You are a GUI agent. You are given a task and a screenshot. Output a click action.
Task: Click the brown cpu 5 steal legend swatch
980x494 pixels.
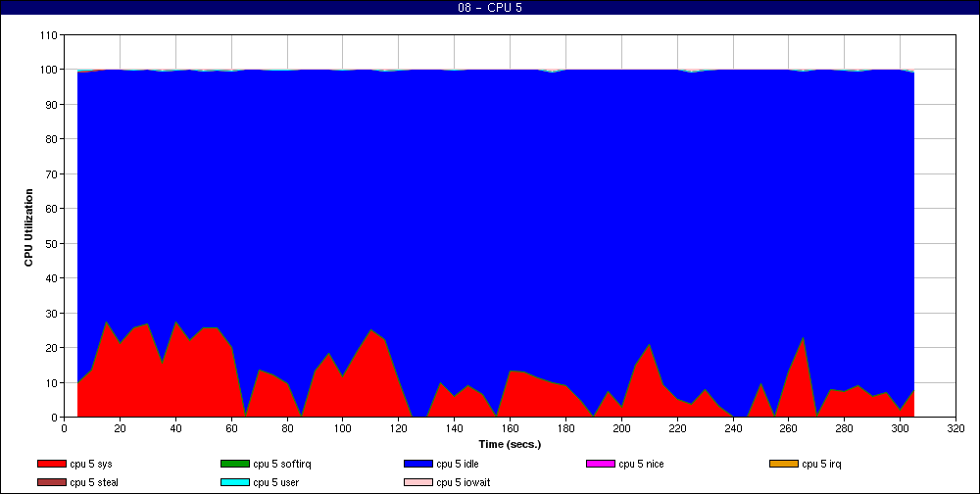52,483
